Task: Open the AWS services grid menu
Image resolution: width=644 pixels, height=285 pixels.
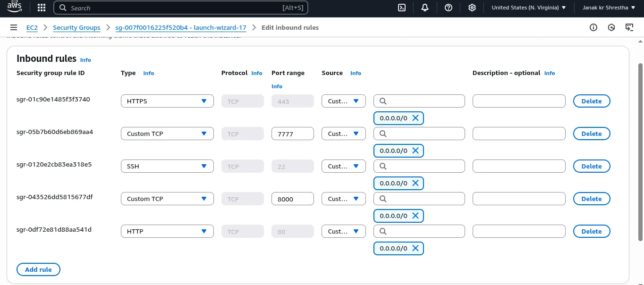Action: coord(41,8)
